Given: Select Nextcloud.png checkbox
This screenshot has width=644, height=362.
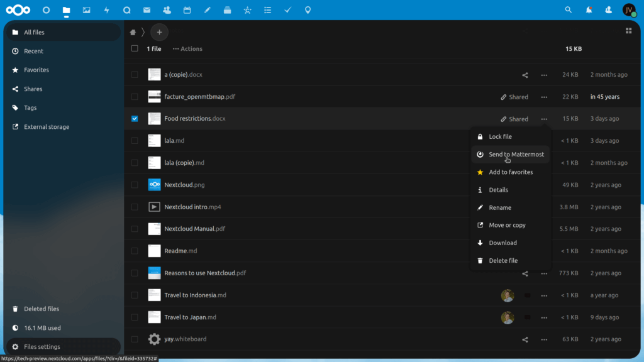Looking at the screenshot, I should pyautogui.click(x=135, y=185).
